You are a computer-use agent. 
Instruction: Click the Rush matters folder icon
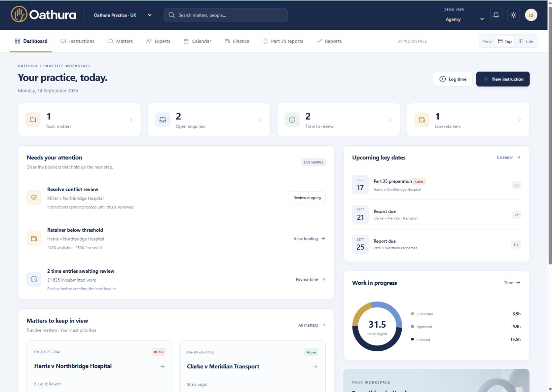[x=33, y=120]
